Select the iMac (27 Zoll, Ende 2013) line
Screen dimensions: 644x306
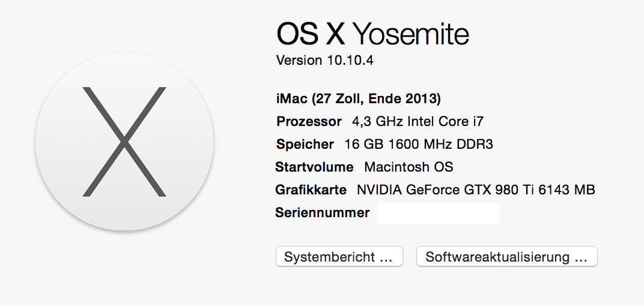click(359, 98)
